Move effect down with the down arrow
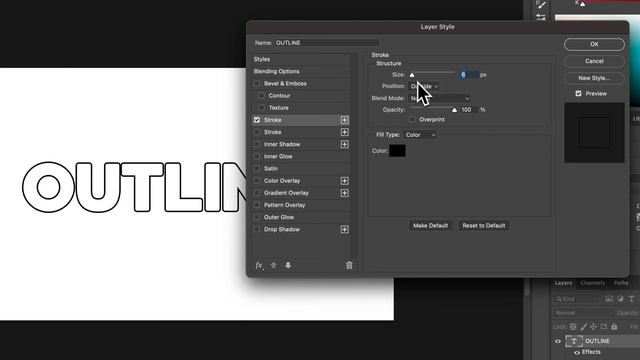The width and height of the screenshot is (640, 360). pyautogui.click(x=288, y=265)
